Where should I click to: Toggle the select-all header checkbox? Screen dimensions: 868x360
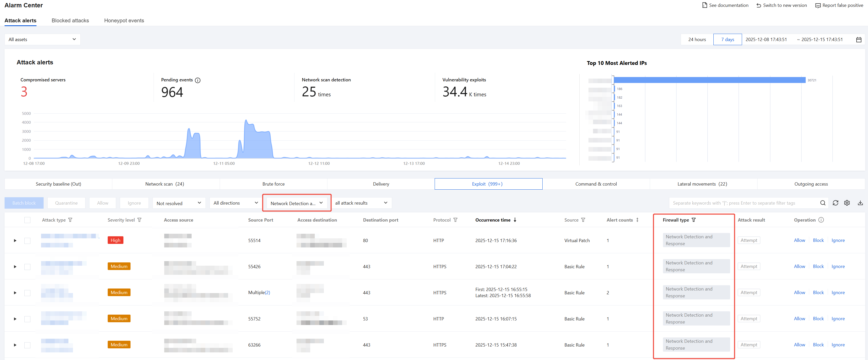[x=27, y=220]
